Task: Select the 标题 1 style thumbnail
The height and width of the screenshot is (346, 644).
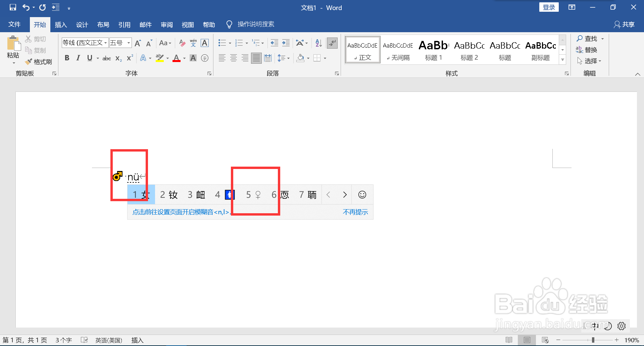Action: (x=434, y=50)
